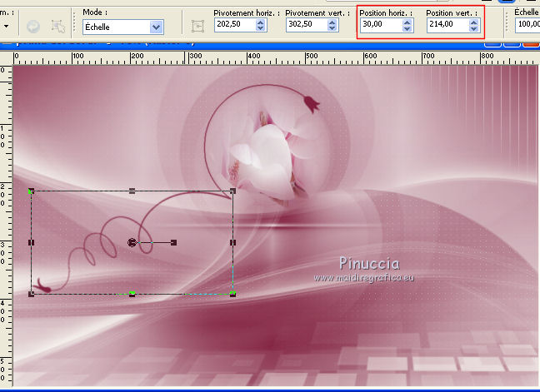This screenshot has height=392, width=540.
Task: Click the bottom-right selection corner handle
Action: 232,294
